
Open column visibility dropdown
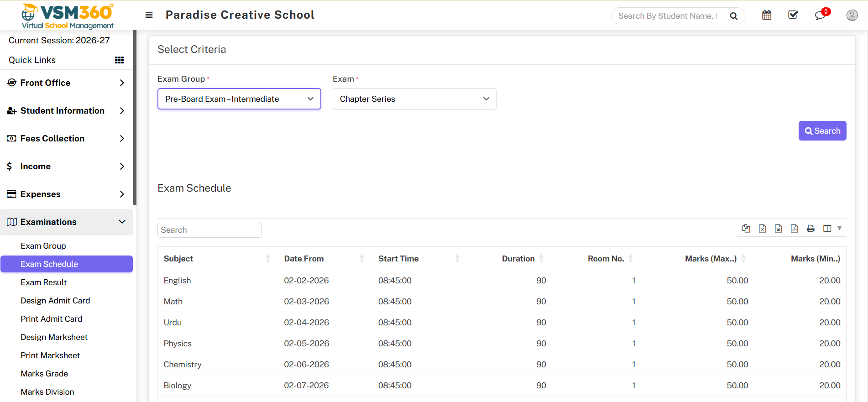click(x=831, y=229)
